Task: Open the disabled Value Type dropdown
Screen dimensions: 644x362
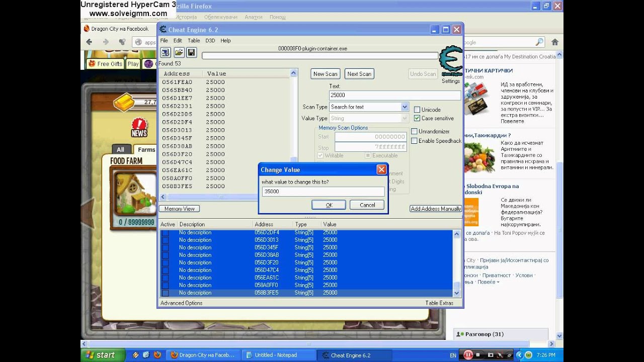Action: (405, 118)
